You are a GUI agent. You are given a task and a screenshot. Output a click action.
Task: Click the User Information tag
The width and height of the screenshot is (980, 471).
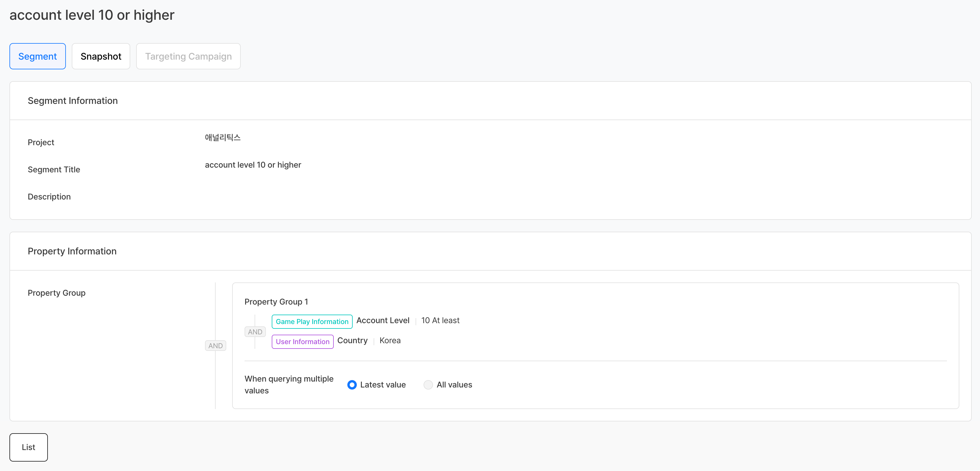302,341
